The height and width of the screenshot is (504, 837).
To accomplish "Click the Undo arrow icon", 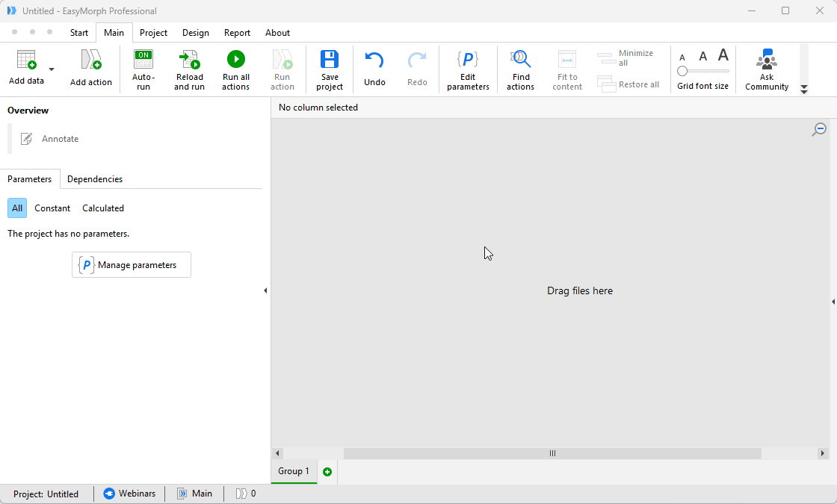I will point(374,61).
